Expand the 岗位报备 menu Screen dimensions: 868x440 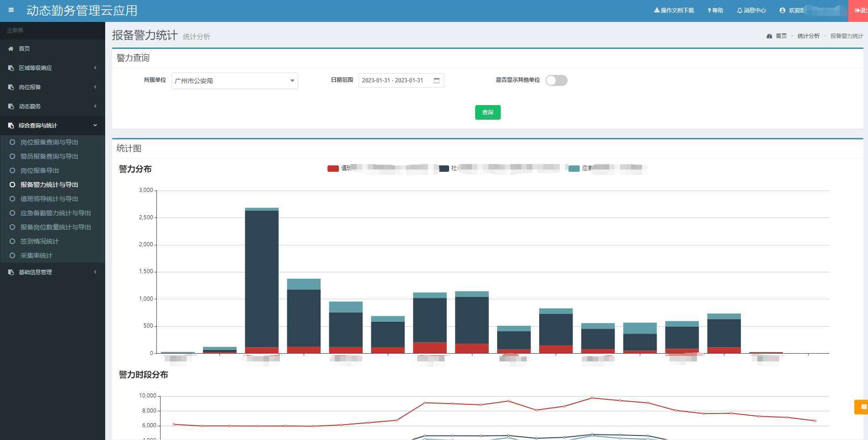point(53,87)
